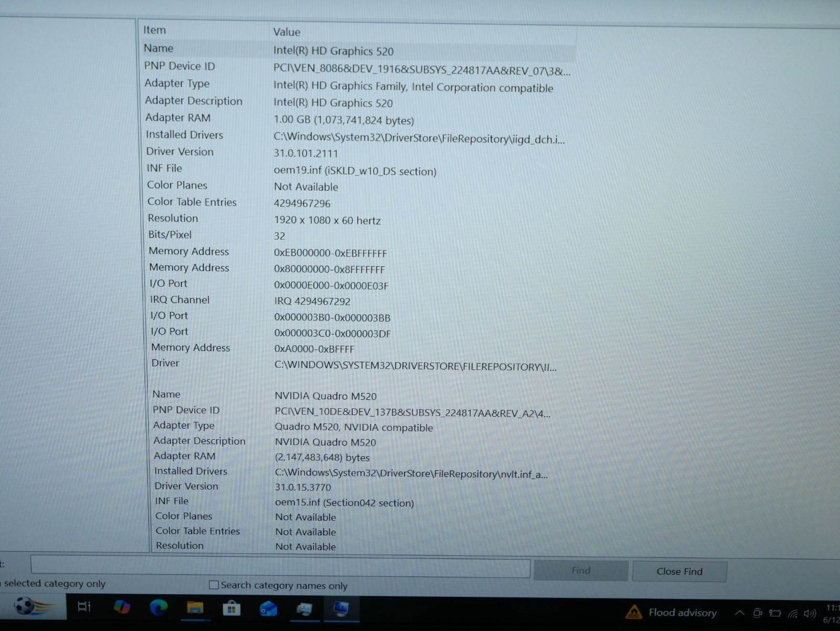Image resolution: width=840 pixels, height=631 pixels.
Task: Click the Meet Now tray icon
Action: [x=758, y=613]
